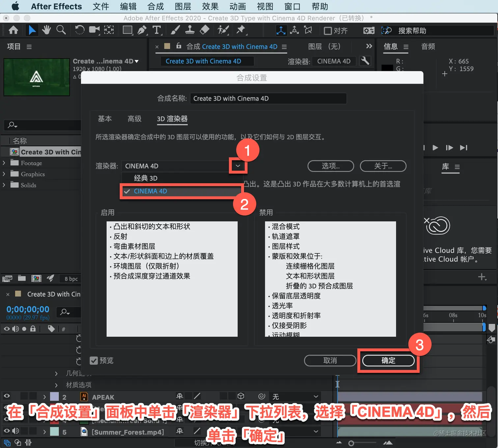This screenshot has width=498, height=448.
Task: Open the 动画 menu
Action: [x=237, y=6]
